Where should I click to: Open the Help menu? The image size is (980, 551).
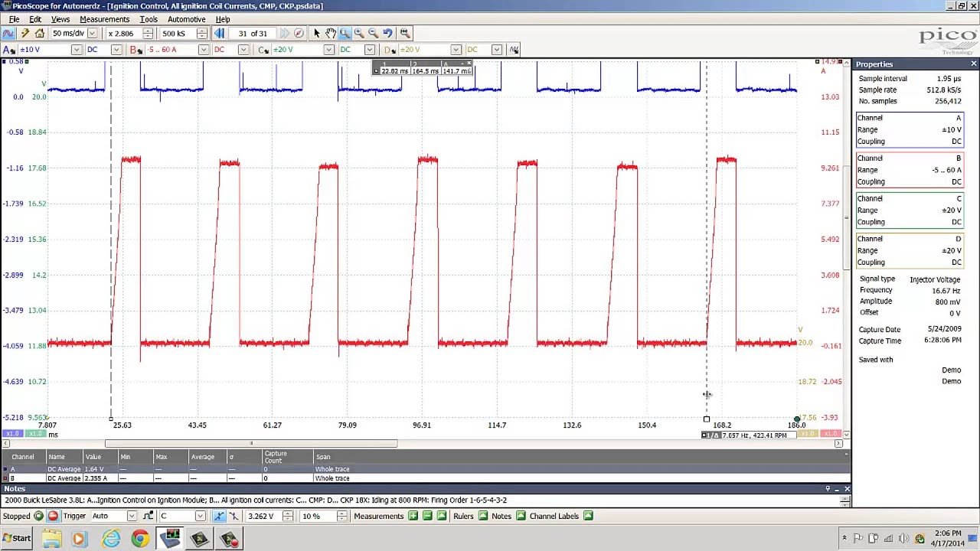point(223,19)
